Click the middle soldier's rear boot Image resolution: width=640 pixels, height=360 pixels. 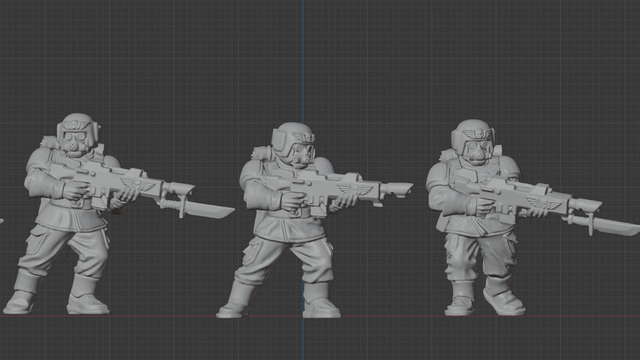coord(238,300)
